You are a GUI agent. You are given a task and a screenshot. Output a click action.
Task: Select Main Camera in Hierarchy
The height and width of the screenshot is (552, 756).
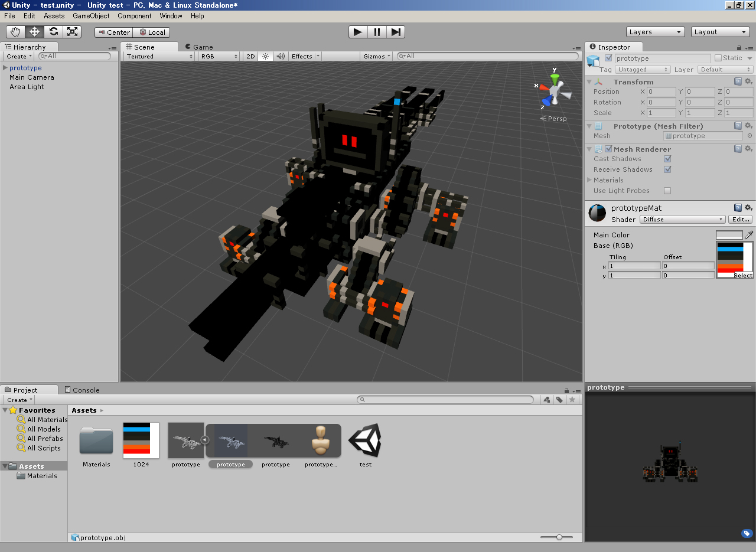[32, 77]
